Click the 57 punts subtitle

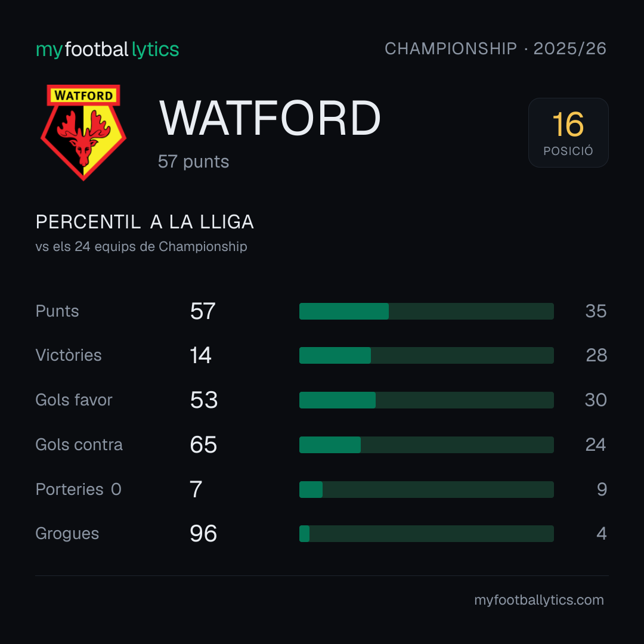pyautogui.click(x=193, y=162)
